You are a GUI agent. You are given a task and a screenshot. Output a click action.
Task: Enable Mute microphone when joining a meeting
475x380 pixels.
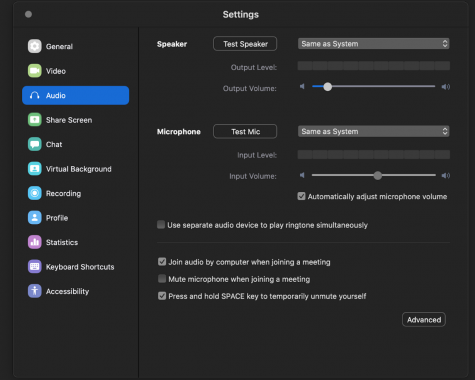pyautogui.click(x=162, y=279)
